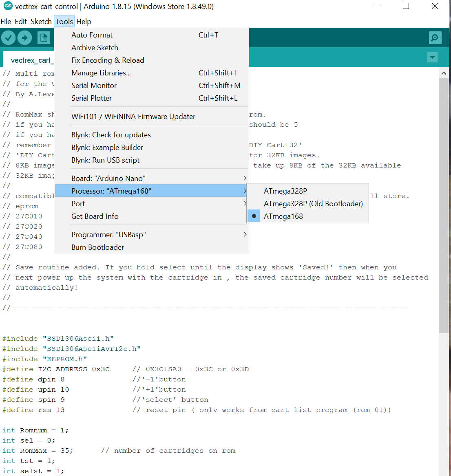Screen dimensions: 451x476
Task: Click the Arduino app logo in title bar
Action: pos(8,6)
